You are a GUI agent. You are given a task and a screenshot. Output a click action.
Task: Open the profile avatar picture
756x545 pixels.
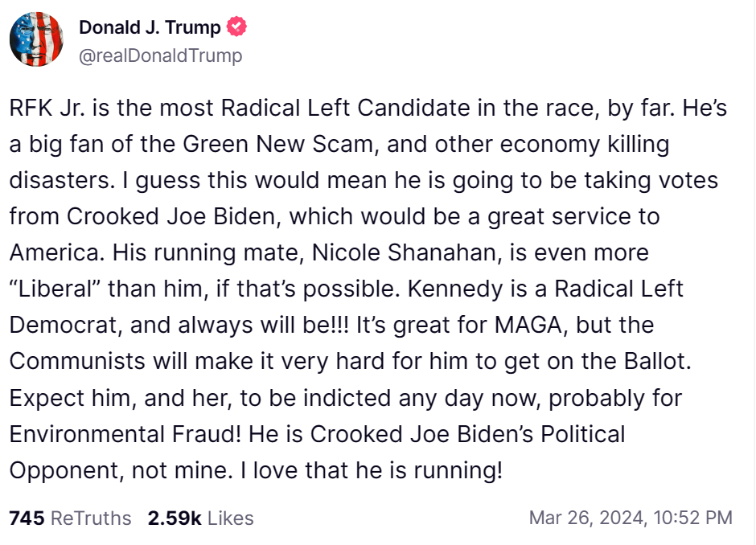tap(36, 39)
